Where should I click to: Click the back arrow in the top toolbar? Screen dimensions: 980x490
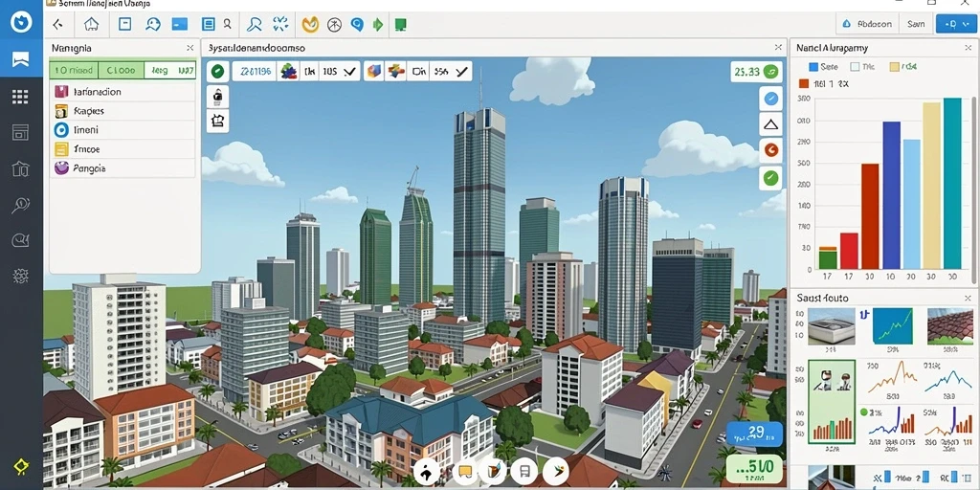pos(58,24)
